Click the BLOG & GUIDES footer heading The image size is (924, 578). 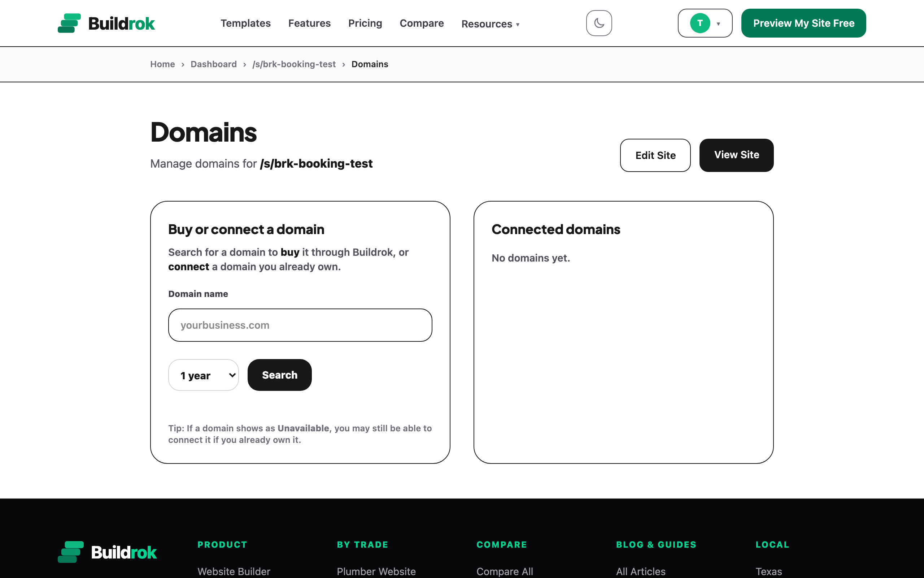coord(656,544)
